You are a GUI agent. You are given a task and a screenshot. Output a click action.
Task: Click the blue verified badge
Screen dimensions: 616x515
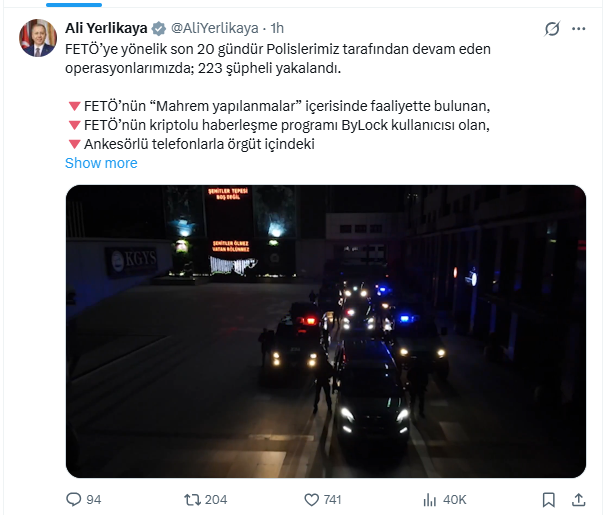coord(159,29)
